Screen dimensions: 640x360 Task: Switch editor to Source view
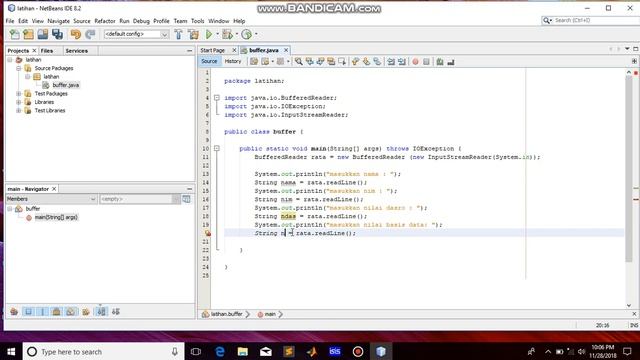coord(209,61)
